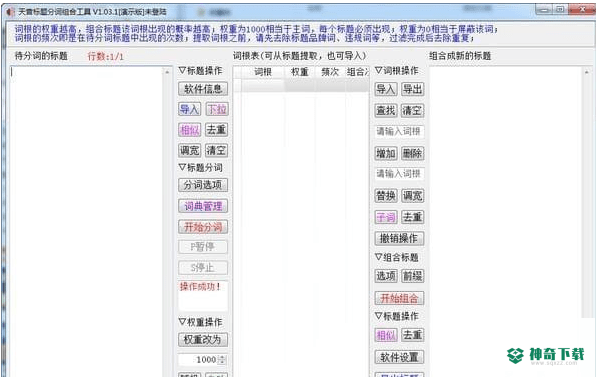
Task: Click 清空 beside the left 调宽 button
Action: coord(217,150)
